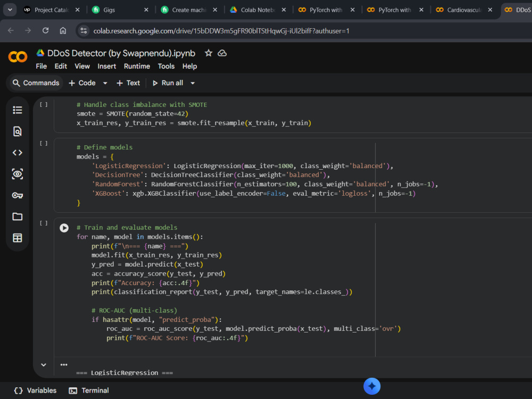Go to browser home page
The image size is (532, 399).
(x=63, y=30)
